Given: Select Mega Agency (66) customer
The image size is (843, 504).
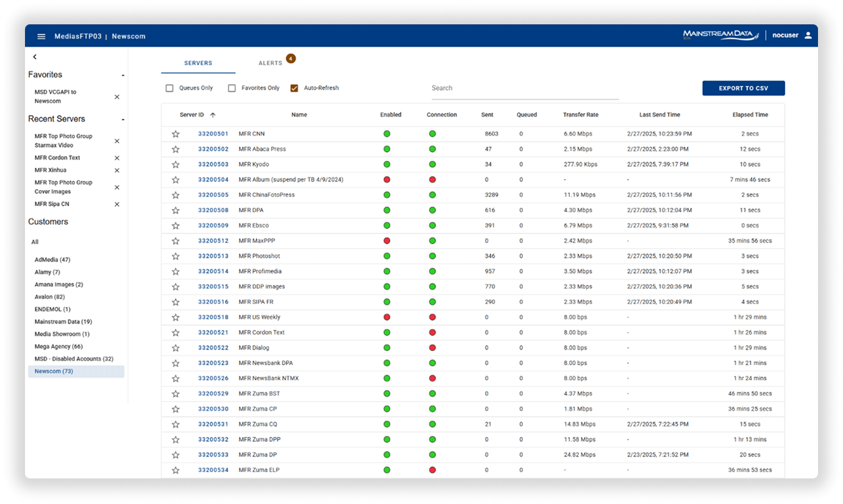Looking at the screenshot, I should click(59, 346).
